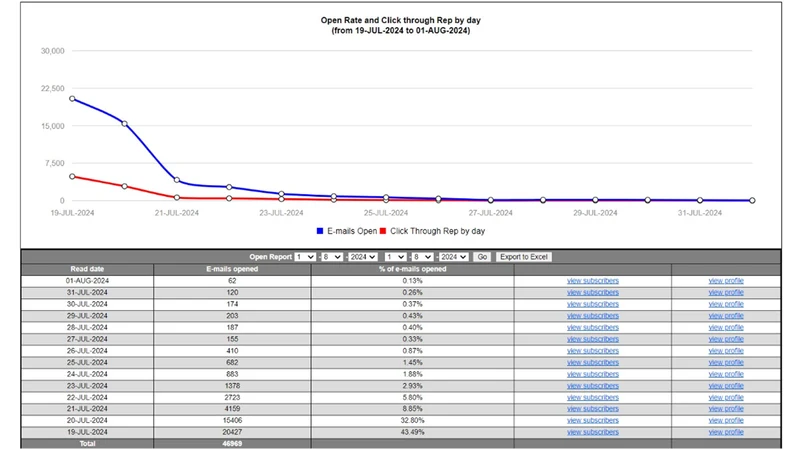This screenshot has height=450, width=800.
Task: View subscribers for 20-JUL-2024
Action: [592, 420]
